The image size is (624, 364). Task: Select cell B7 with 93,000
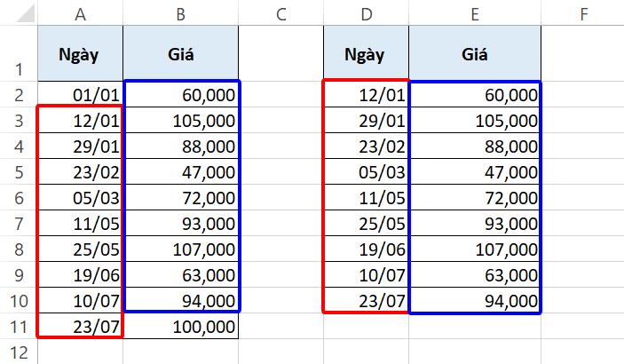(x=181, y=223)
